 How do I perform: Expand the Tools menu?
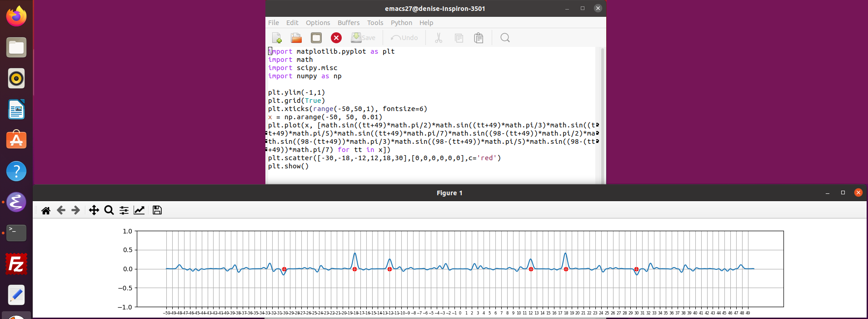pyautogui.click(x=375, y=23)
